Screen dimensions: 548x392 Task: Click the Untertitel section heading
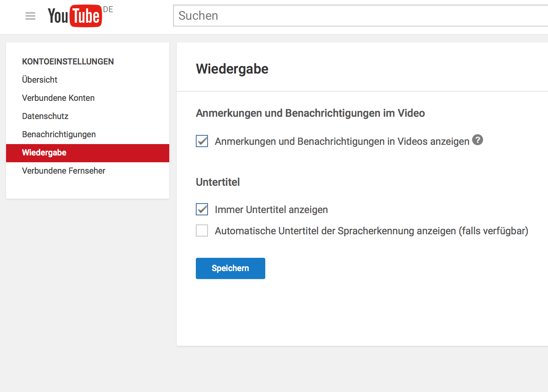click(x=218, y=182)
